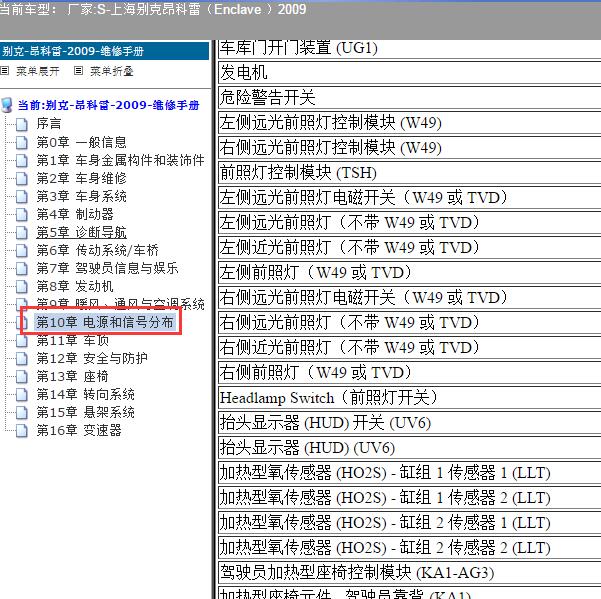Click 左侧远光前照灯电磁开关（W49 或 TVD）row
Screen dimensions: 601x599
click(409, 197)
